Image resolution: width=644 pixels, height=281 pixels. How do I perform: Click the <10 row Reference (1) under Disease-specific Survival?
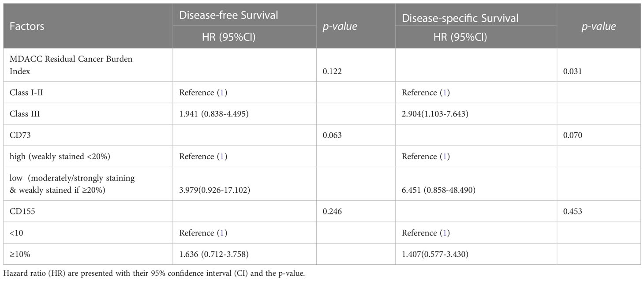point(426,233)
